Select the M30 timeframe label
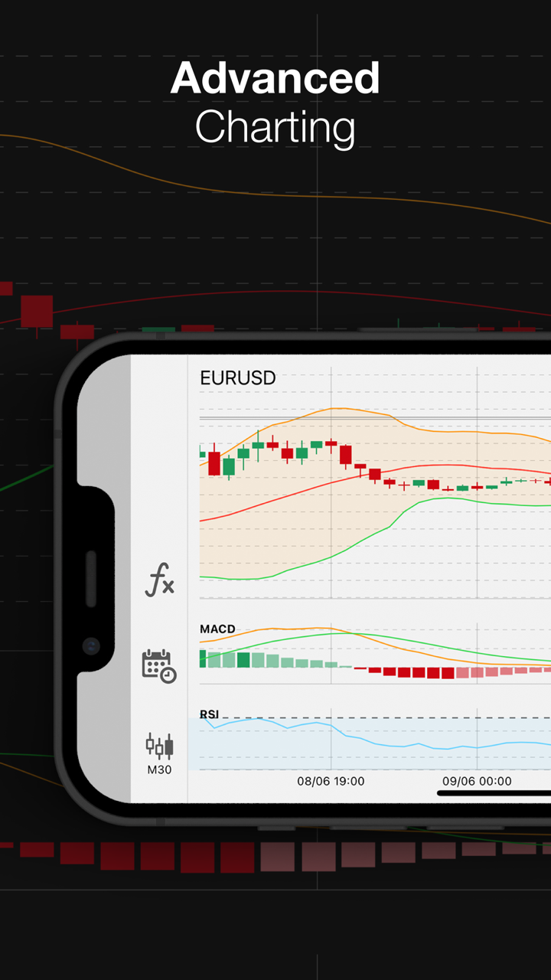 tap(159, 769)
